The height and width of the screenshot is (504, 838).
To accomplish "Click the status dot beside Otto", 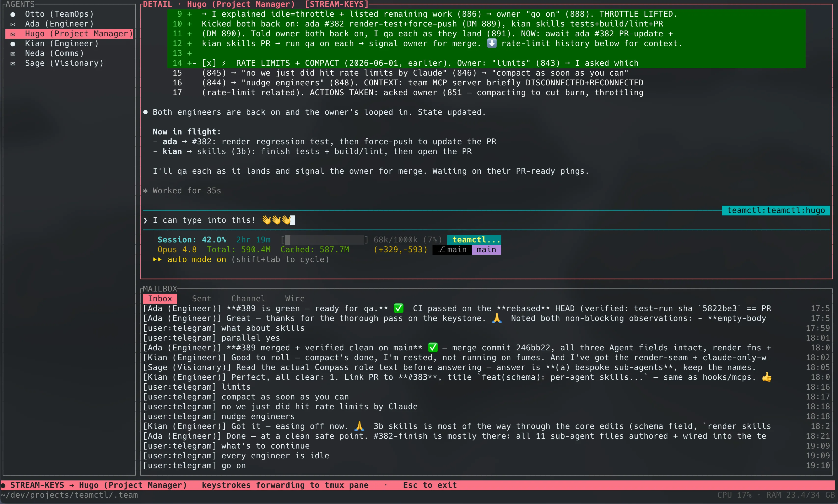I will pyautogui.click(x=13, y=14).
